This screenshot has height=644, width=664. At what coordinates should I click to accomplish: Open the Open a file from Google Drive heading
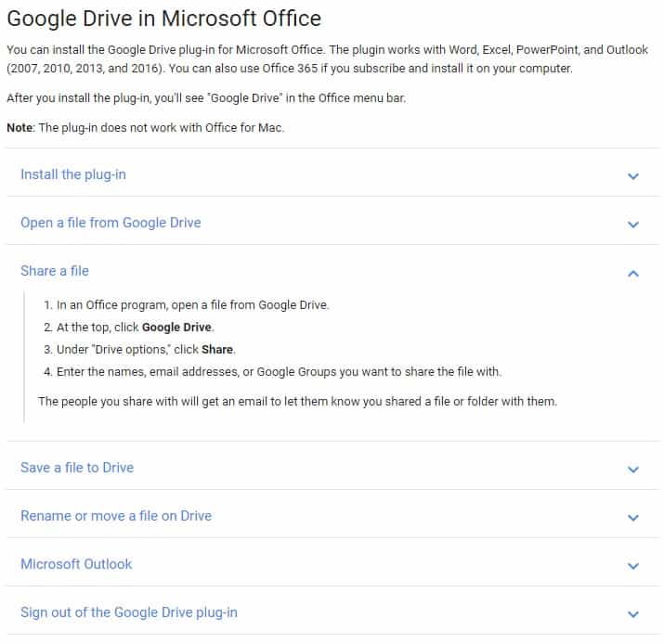pyautogui.click(x=111, y=223)
